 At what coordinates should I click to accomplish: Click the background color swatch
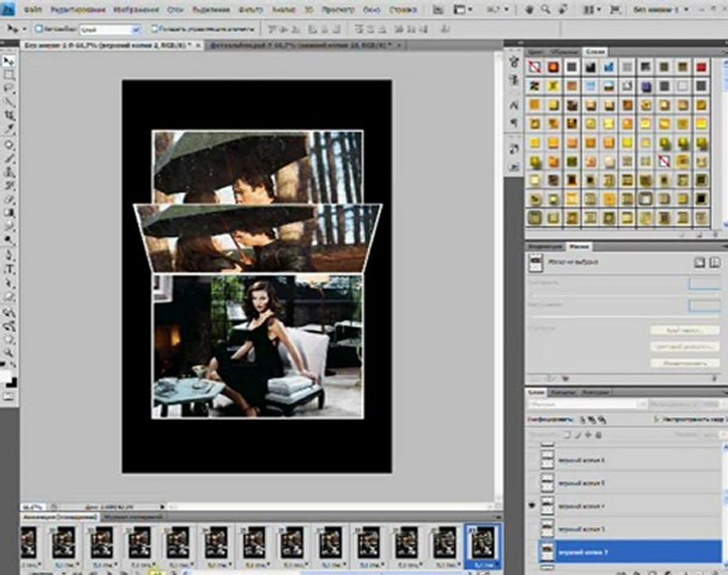pyautogui.click(x=13, y=383)
